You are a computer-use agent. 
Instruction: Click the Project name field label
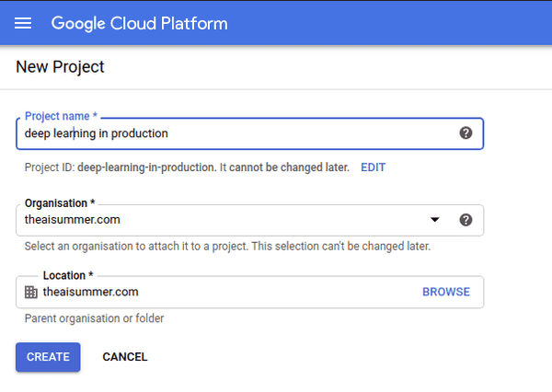click(61, 117)
